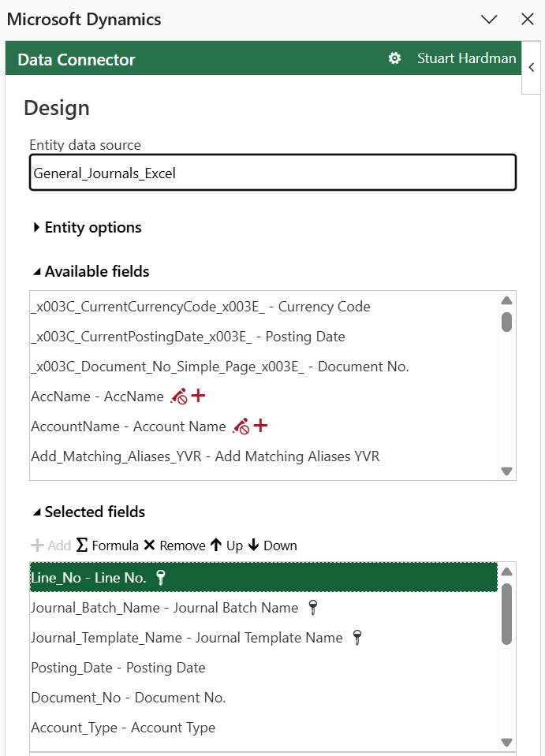This screenshot has width=545, height=756.
Task: Click the edit icon next to AccName
Action: coord(177,396)
